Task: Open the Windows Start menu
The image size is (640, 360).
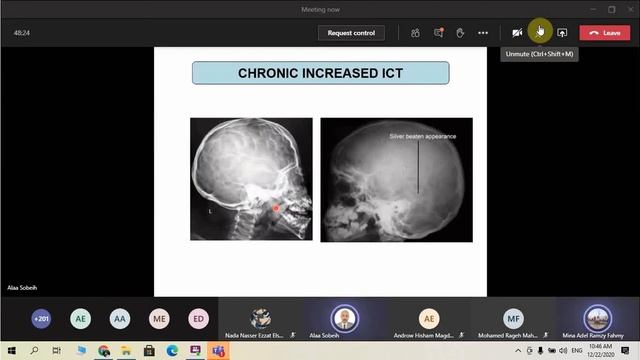Action: 11,351
